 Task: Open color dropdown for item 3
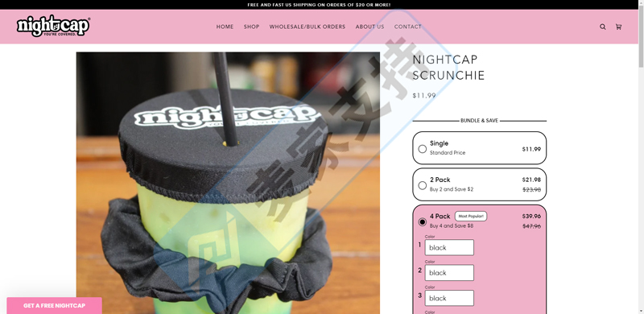(449, 298)
